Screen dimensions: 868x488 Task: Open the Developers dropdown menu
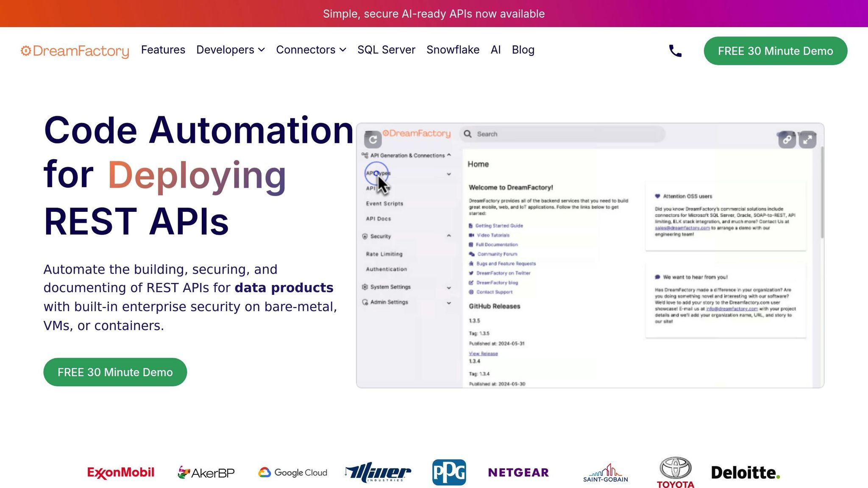tap(231, 50)
